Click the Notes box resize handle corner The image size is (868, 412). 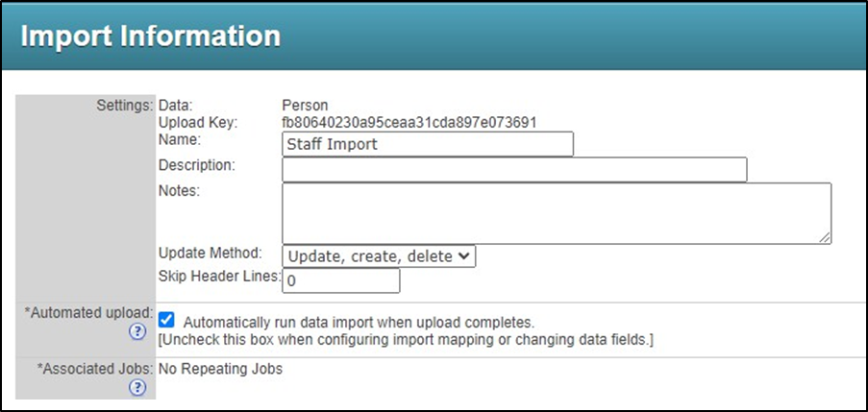825,237
